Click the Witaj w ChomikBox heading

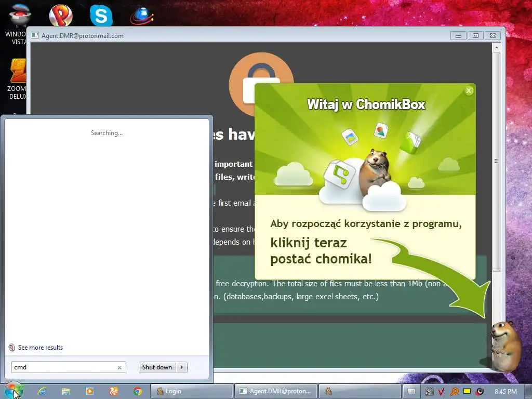(366, 104)
